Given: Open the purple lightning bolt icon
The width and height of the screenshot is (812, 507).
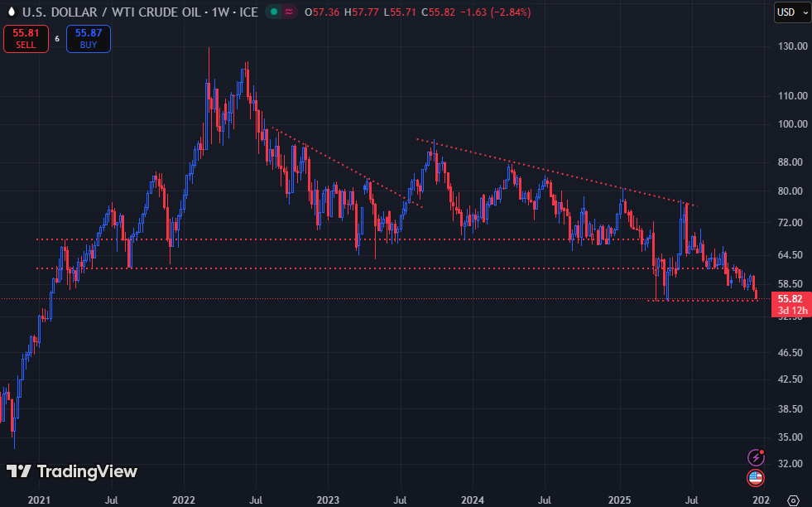Looking at the screenshot, I should 756,457.
